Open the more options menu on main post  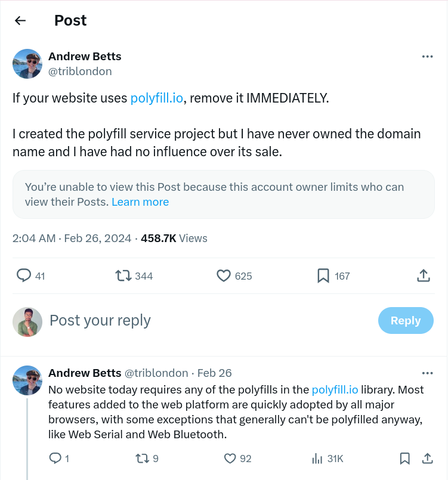point(427,57)
